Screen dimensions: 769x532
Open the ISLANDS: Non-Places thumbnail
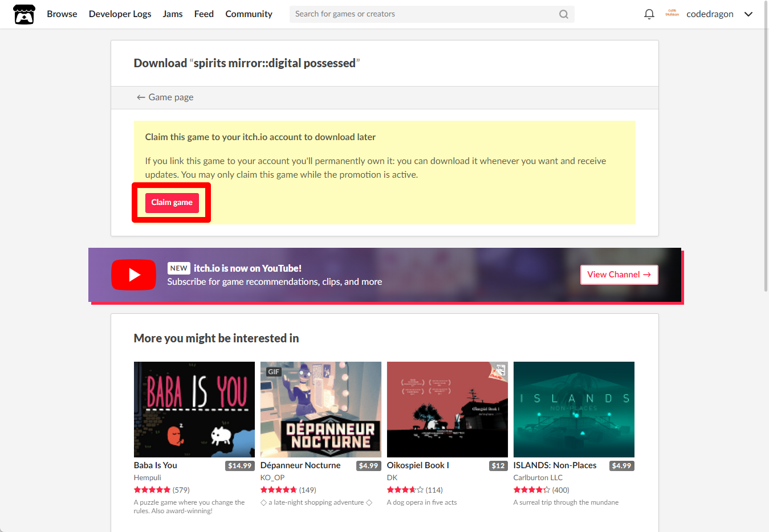574,410
